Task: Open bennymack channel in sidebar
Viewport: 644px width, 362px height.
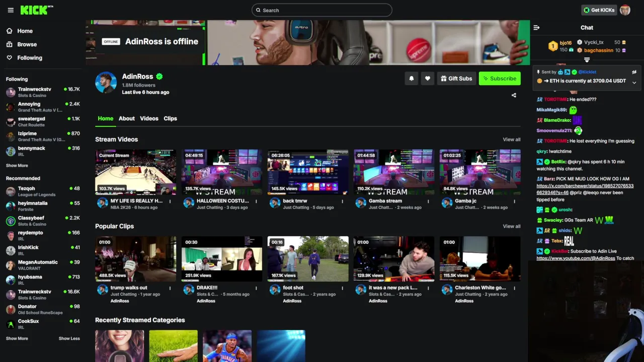Action: 43,151
